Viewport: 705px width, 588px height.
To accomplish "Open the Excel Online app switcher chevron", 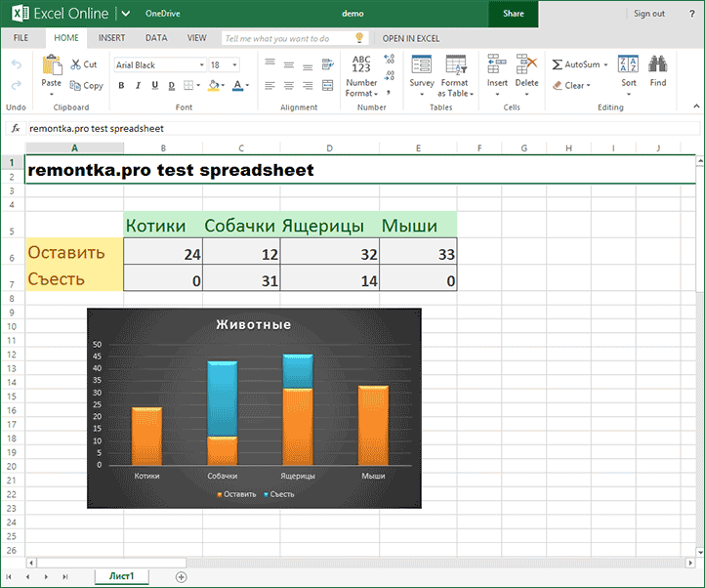I will tap(126, 14).
